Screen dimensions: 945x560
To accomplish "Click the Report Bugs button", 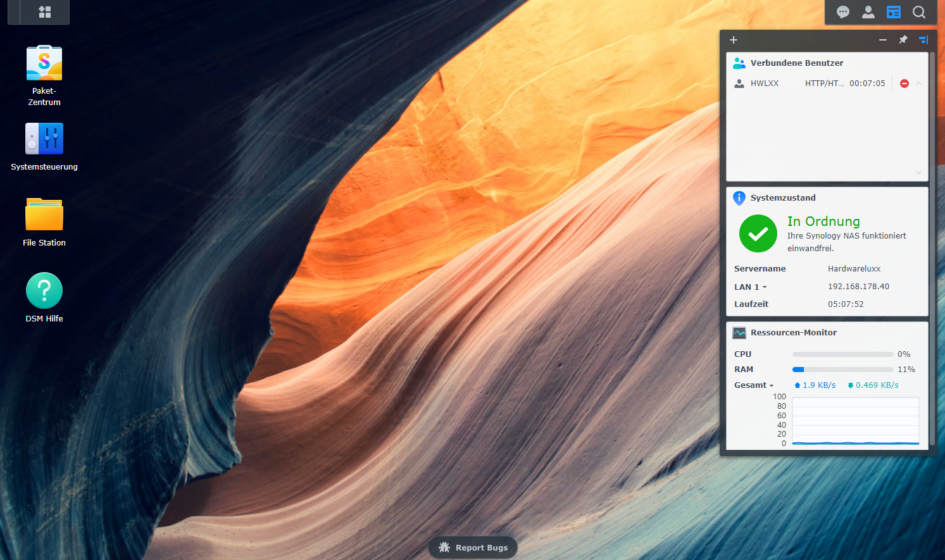I will point(473,548).
